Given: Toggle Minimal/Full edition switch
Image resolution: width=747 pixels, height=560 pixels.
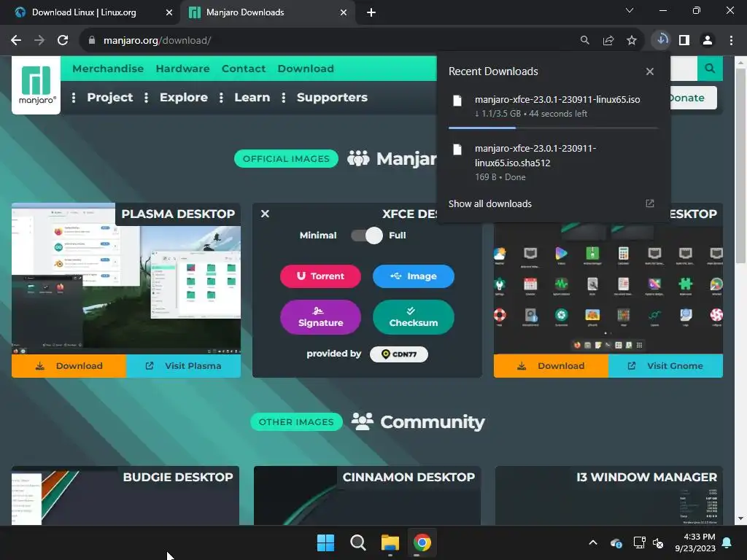Looking at the screenshot, I should pos(367,236).
